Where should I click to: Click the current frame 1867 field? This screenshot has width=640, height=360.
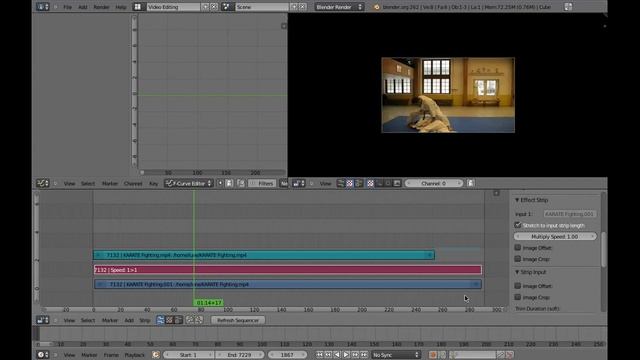click(x=287, y=355)
